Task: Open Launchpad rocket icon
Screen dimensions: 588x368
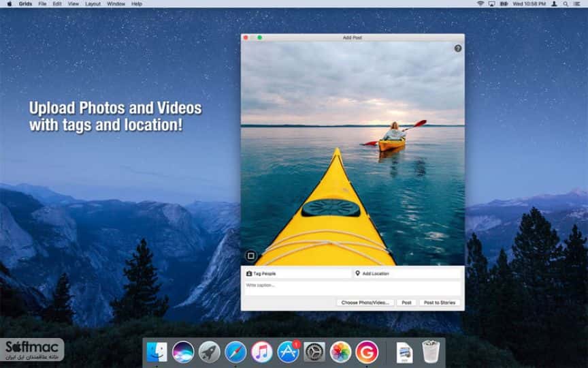Action: click(209, 352)
